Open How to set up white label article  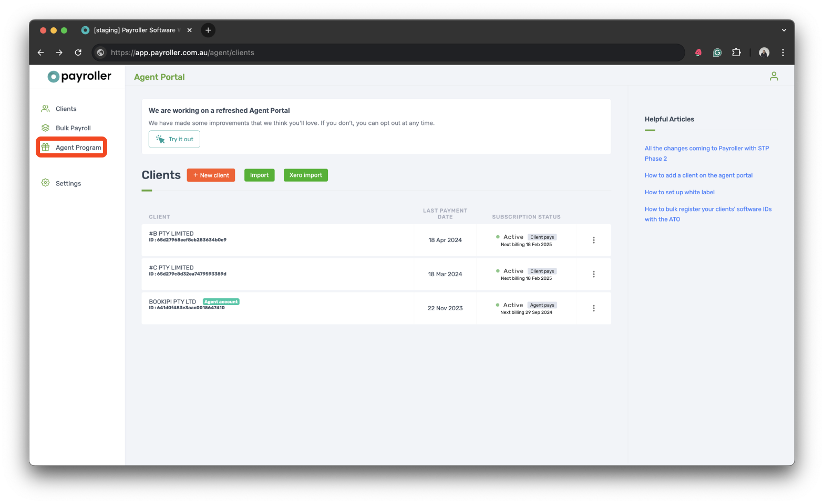click(x=679, y=192)
